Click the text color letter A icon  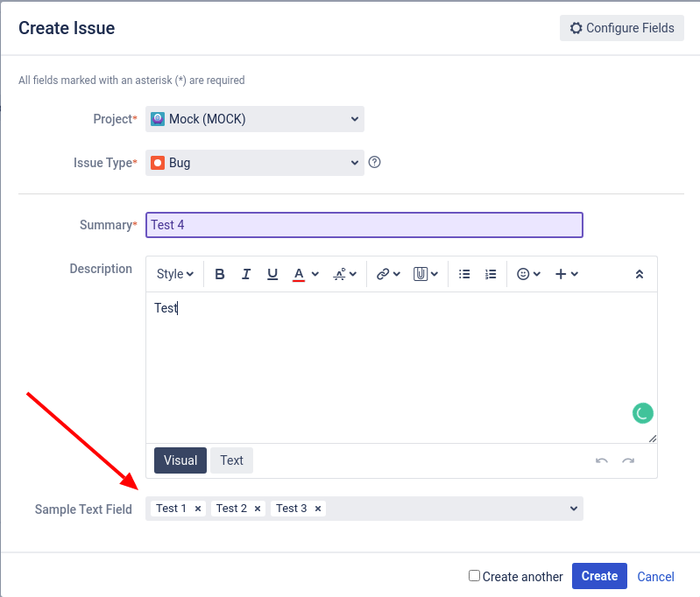[299, 274]
